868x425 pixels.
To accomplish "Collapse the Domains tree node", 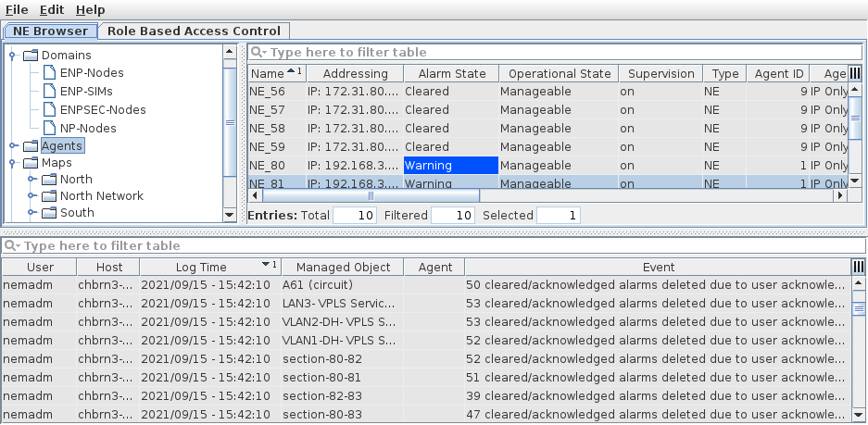I will click(x=13, y=56).
